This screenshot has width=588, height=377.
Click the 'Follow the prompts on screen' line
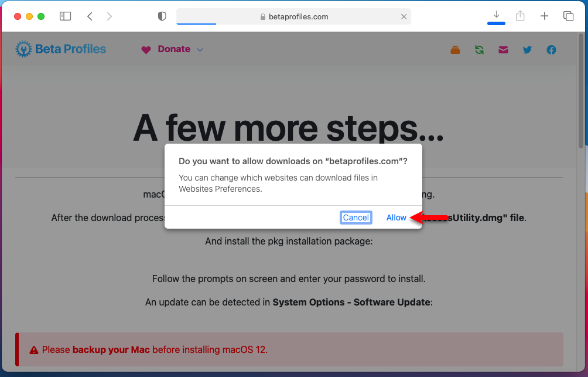(289, 278)
